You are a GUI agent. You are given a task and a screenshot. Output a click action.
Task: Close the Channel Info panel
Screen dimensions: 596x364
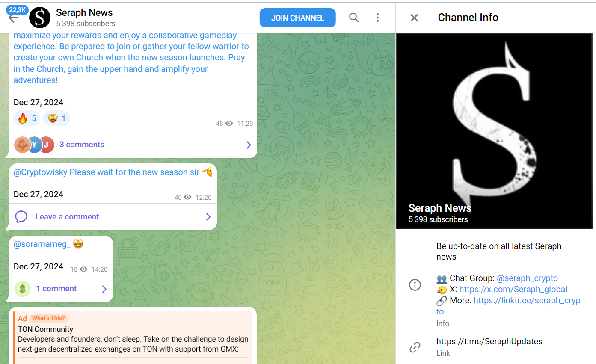pyautogui.click(x=414, y=18)
